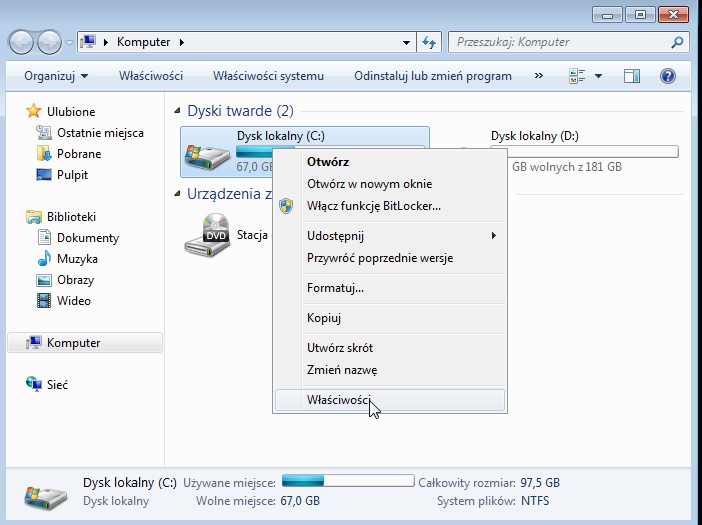The height and width of the screenshot is (525, 702).
Task: Choose Kopiuj in the context menu
Action: [390, 318]
